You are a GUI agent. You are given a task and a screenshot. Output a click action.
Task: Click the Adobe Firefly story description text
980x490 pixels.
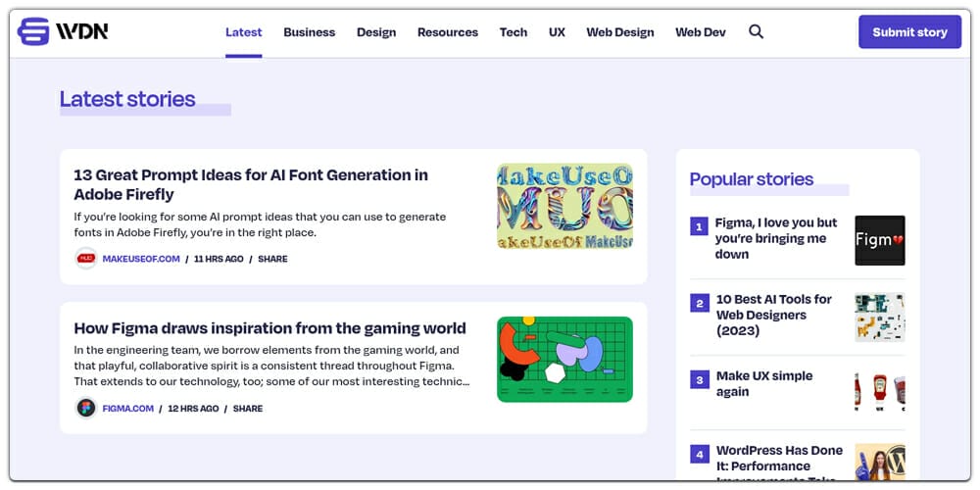pos(260,225)
